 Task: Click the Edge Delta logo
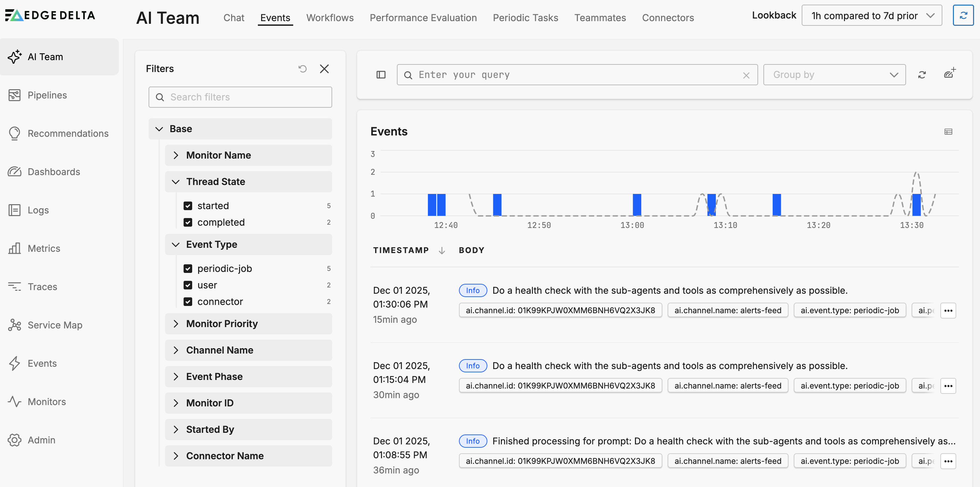pyautogui.click(x=50, y=15)
